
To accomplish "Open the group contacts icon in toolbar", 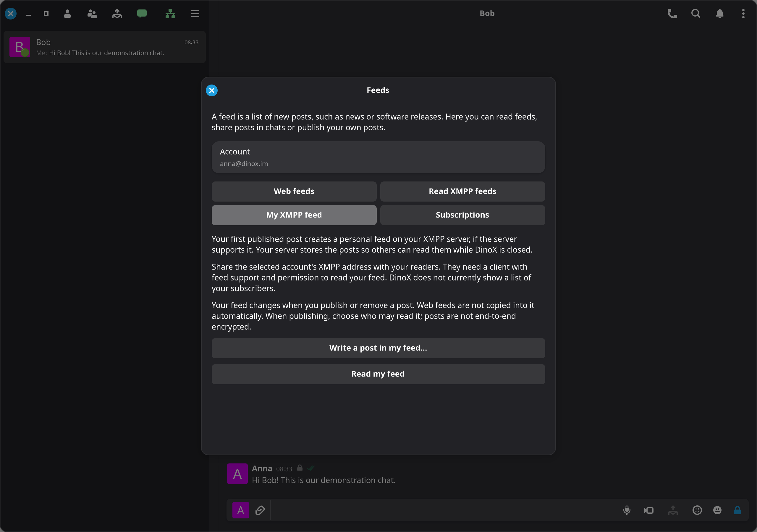I will 92,14.
